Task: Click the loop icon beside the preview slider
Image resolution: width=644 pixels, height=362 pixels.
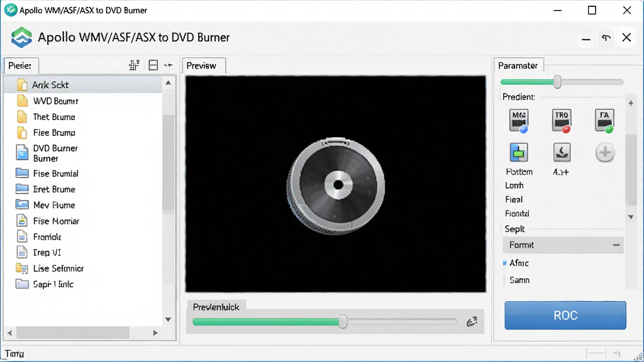Action: [472, 322]
